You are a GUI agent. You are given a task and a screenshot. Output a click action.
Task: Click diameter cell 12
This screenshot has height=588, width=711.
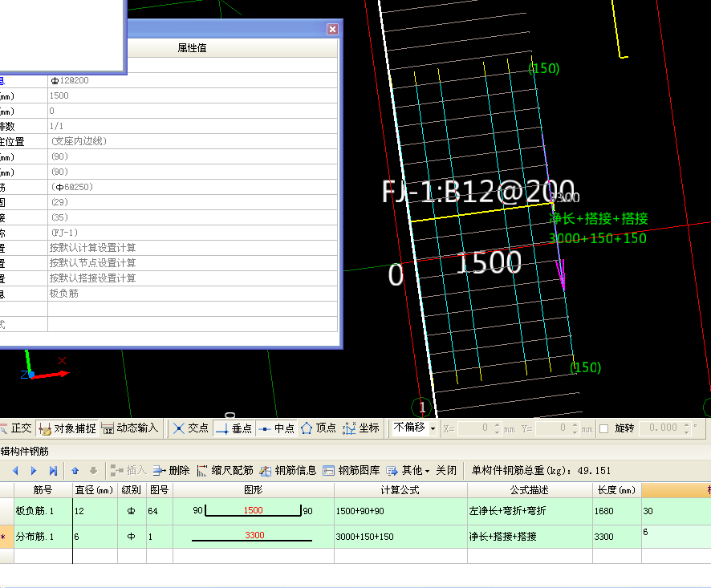pos(95,511)
